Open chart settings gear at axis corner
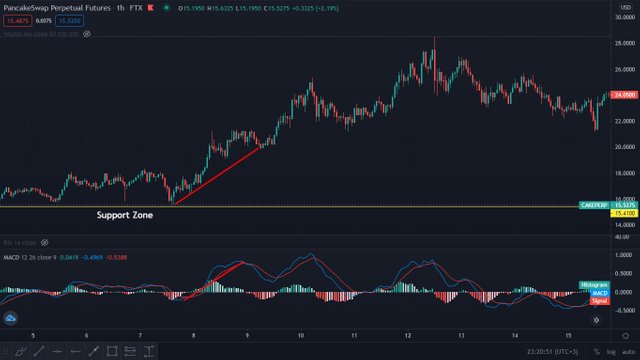The height and width of the screenshot is (360, 640). tap(626, 336)
